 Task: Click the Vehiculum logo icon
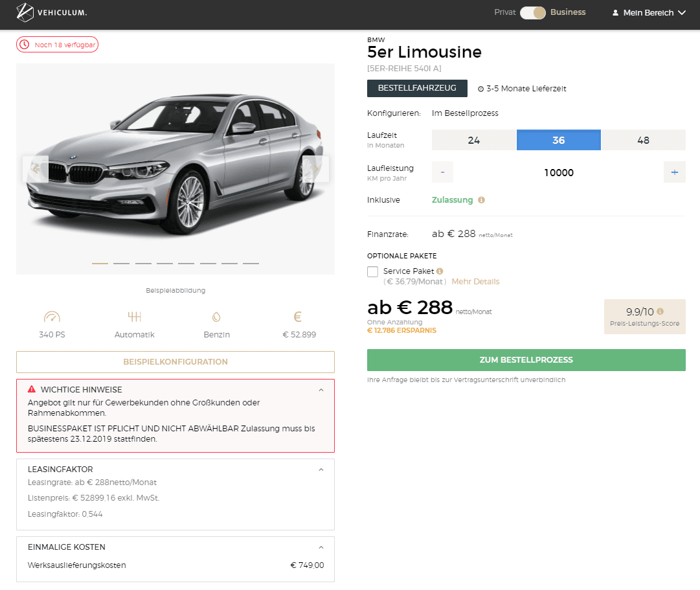[25, 12]
